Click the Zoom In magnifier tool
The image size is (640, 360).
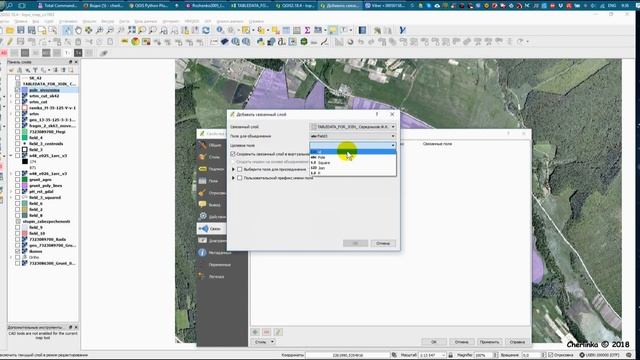[99, 30]
